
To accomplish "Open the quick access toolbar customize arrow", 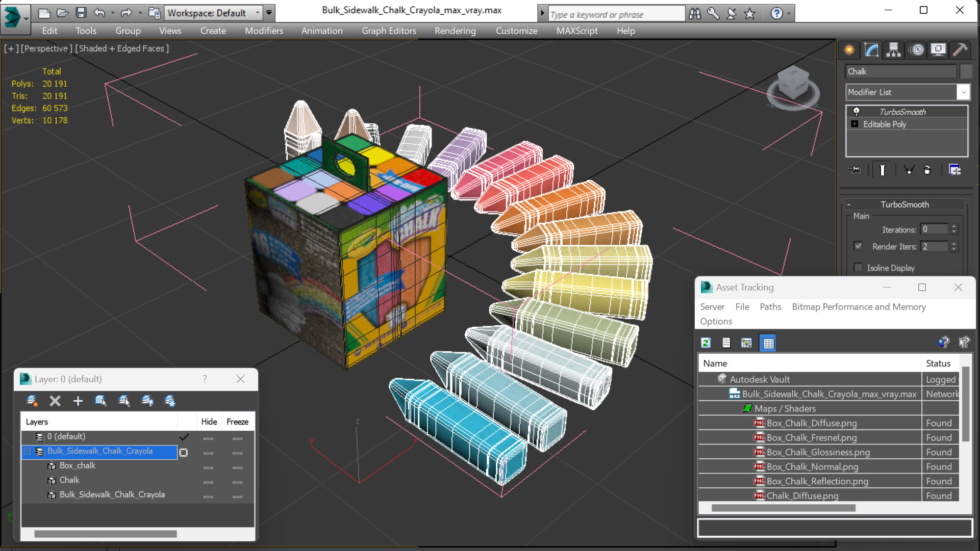I will 269,13.
